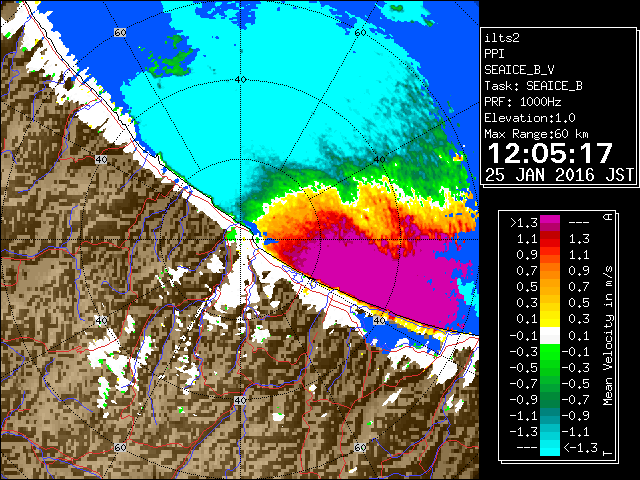Click the cyan <-1.3 color swatch in legend
Image resolution: width=640 pixels, height=480 pixels.
coord(550,448)
